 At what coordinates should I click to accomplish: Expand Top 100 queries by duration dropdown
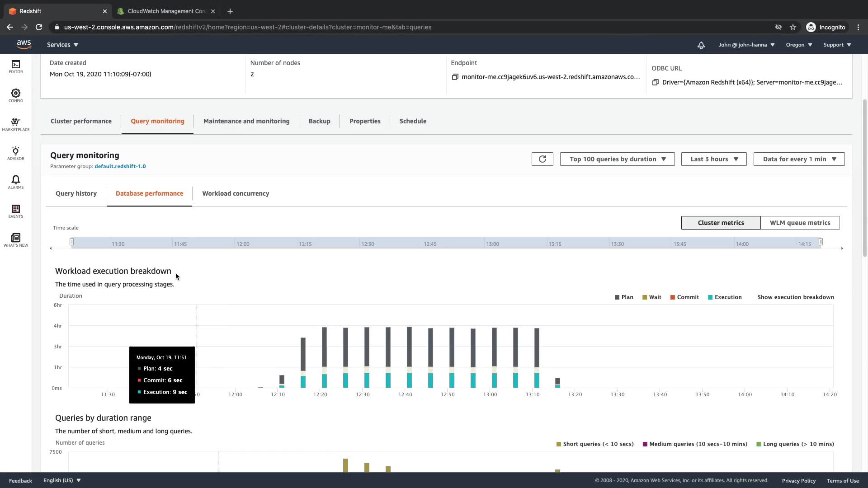pos(617,159)
